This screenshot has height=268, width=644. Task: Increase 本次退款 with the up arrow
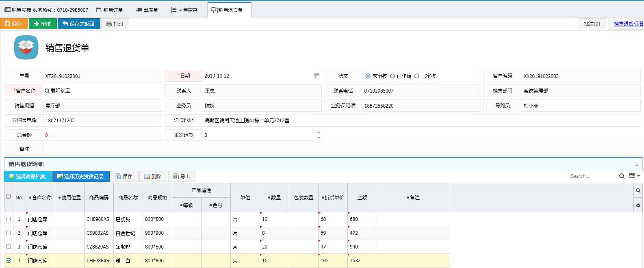pyautogui.click(x=319, y=132)
